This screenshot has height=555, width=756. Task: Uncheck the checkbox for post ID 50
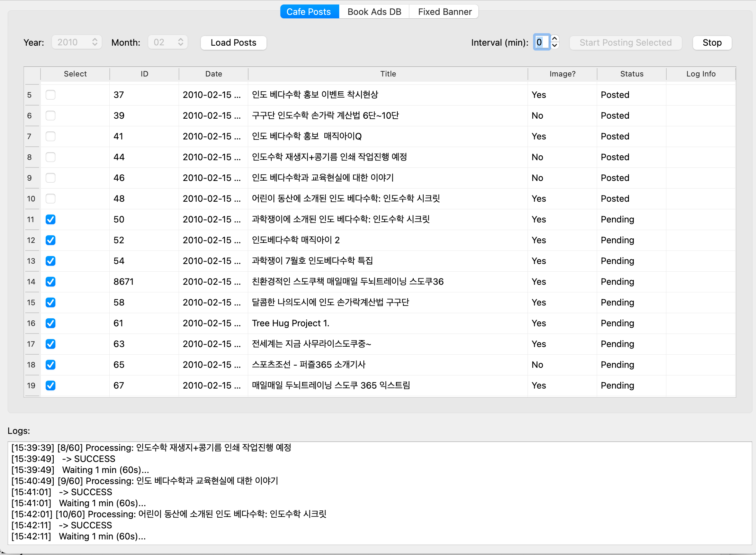click(51, 219)
